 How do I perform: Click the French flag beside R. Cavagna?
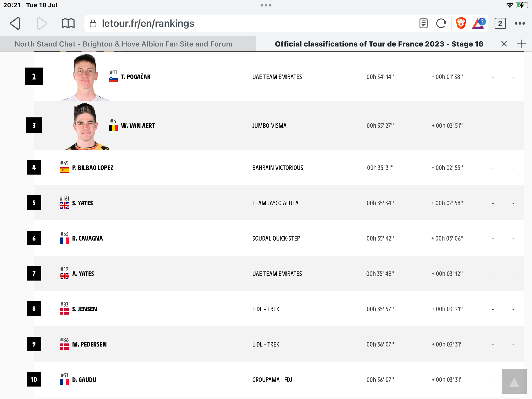pyautogui.click(x=64, y=241)
